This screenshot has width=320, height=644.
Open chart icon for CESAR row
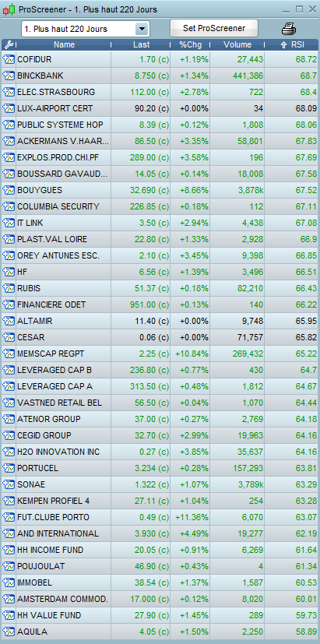coord(9,338)
